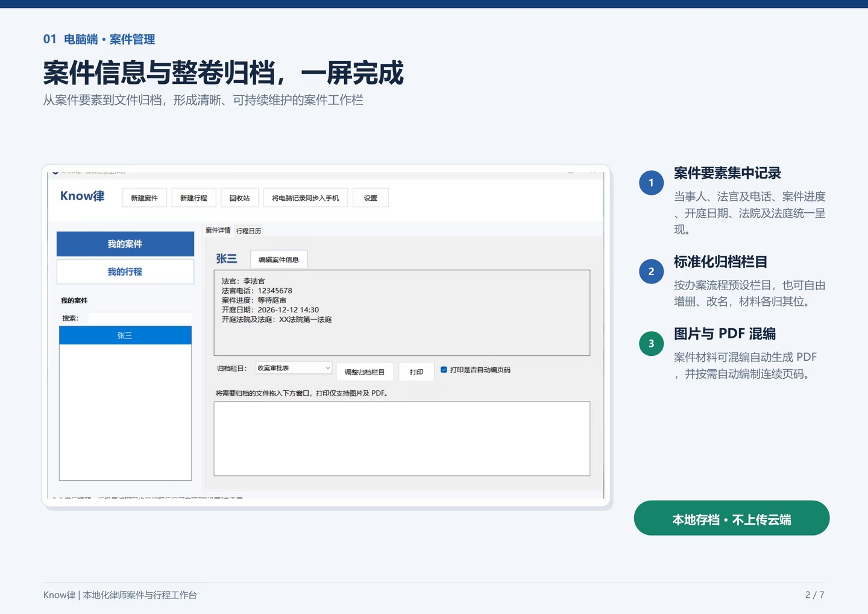Click the text 案件进度：等待庭审
The width and height of the screenshot is (868, 614).
[x=254, y=300]
